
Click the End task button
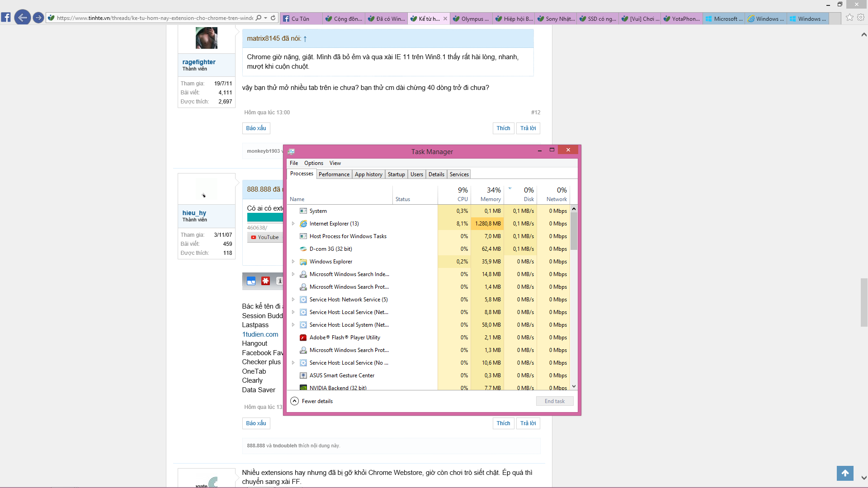click(555, 401)
